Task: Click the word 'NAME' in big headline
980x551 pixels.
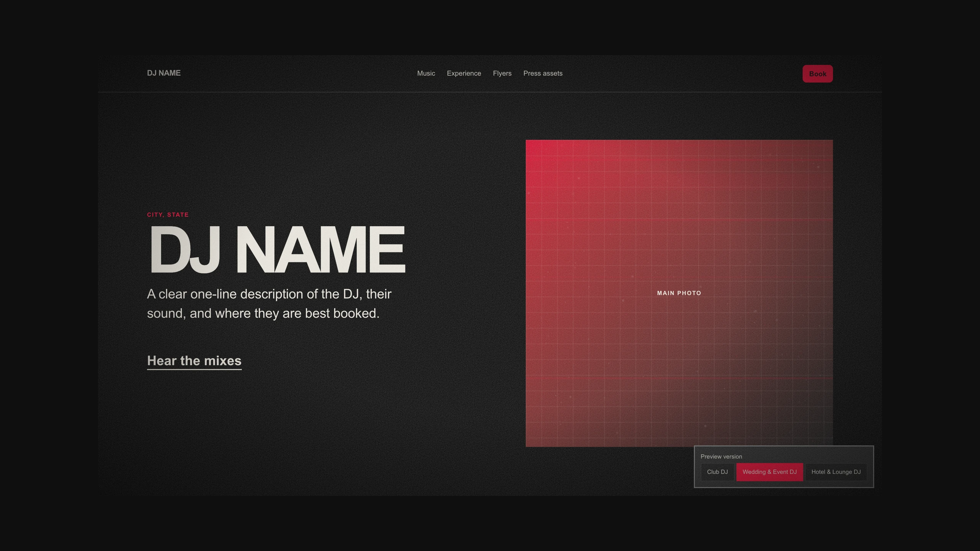Action: click(x=320, y=249)
